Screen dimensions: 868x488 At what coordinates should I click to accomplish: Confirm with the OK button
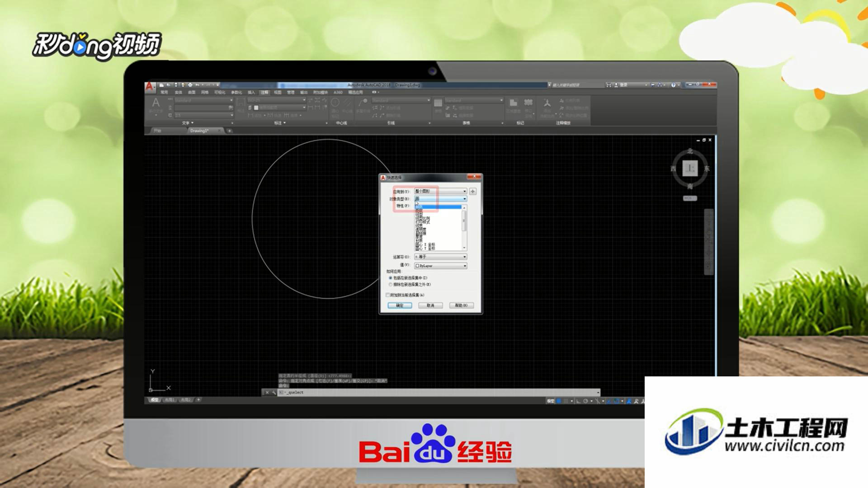click(400, 305)
